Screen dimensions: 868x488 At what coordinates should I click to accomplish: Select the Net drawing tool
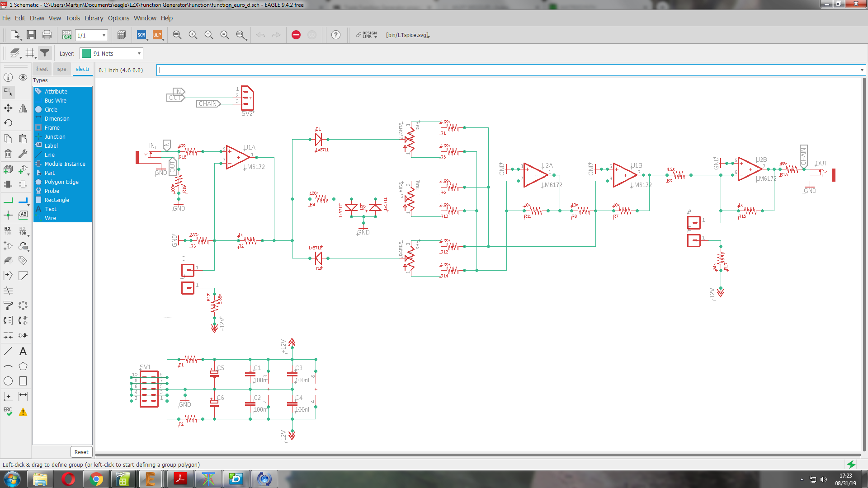[8, 200]
